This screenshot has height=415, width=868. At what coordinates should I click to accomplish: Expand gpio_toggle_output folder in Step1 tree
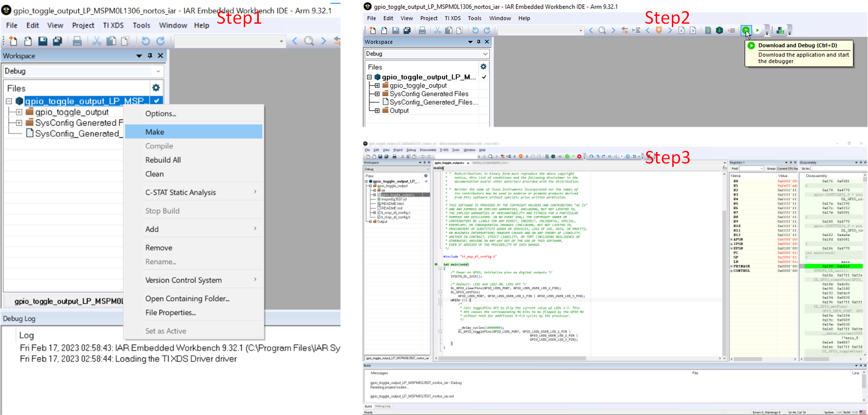pos(19,112)
